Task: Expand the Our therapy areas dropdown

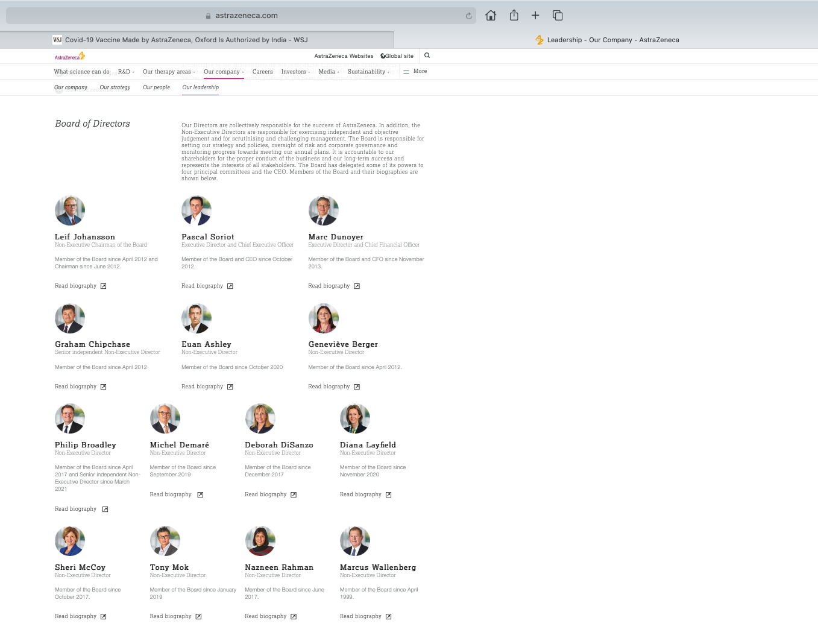Action: (169, 72)
